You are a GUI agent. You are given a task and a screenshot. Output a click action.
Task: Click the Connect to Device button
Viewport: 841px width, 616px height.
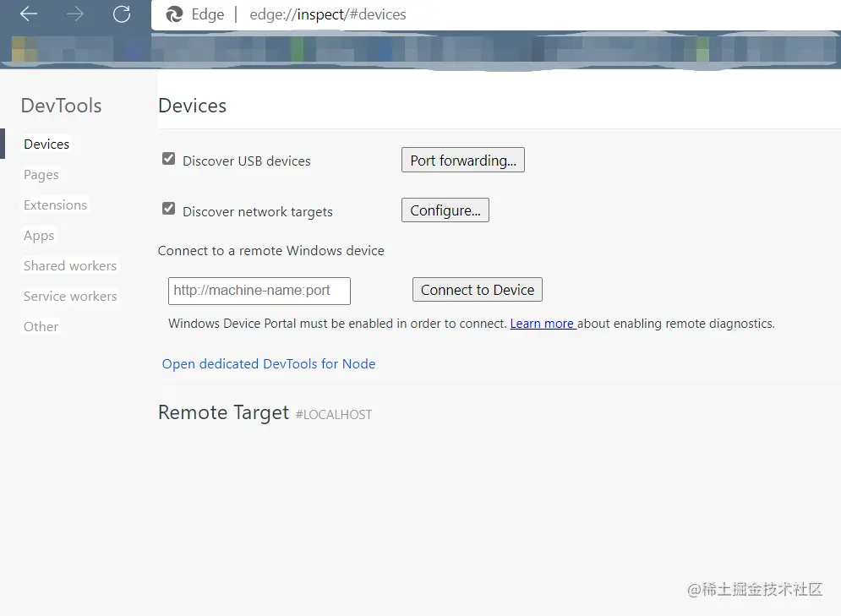(x=478, y=290)
